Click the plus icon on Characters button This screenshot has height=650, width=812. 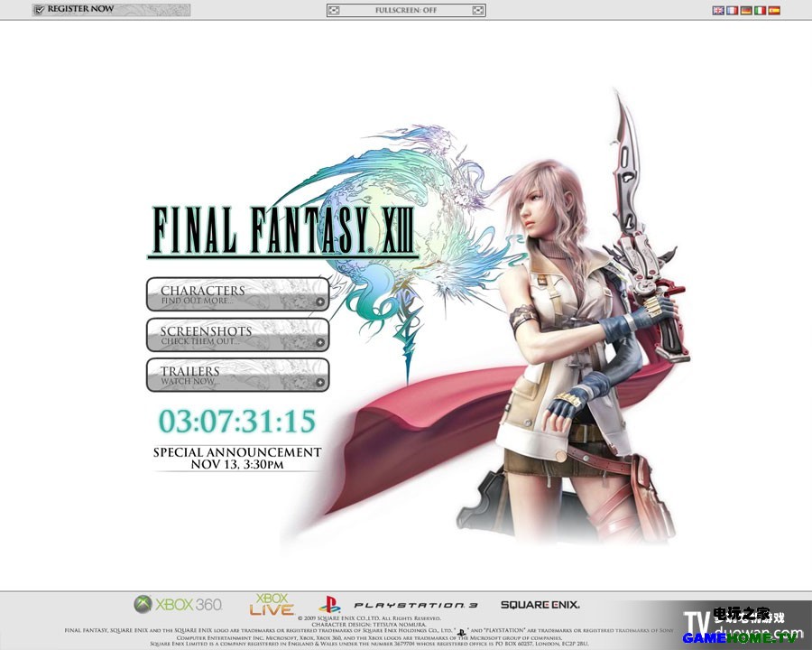point(320,302)
